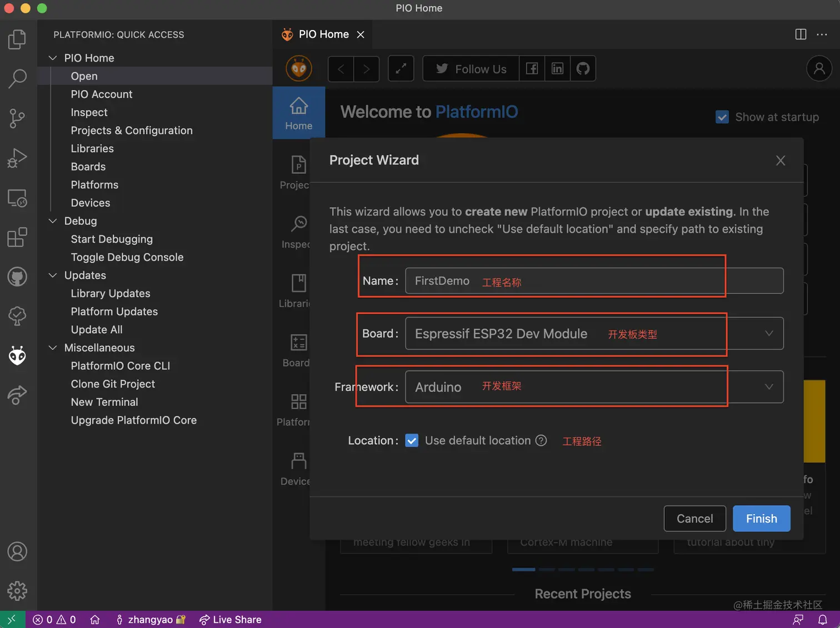
Task: Open remote window indicator in status bar
Action: tap(12, 620)
